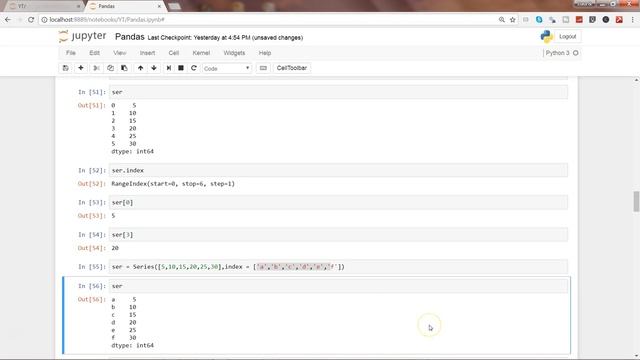Click the ser[3] input cell
Screen dimensions: 640x360
(x=338, y=235)
